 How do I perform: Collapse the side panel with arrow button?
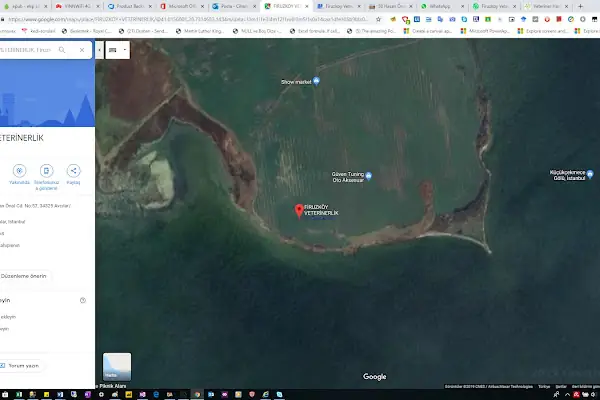tap(99, 50)
